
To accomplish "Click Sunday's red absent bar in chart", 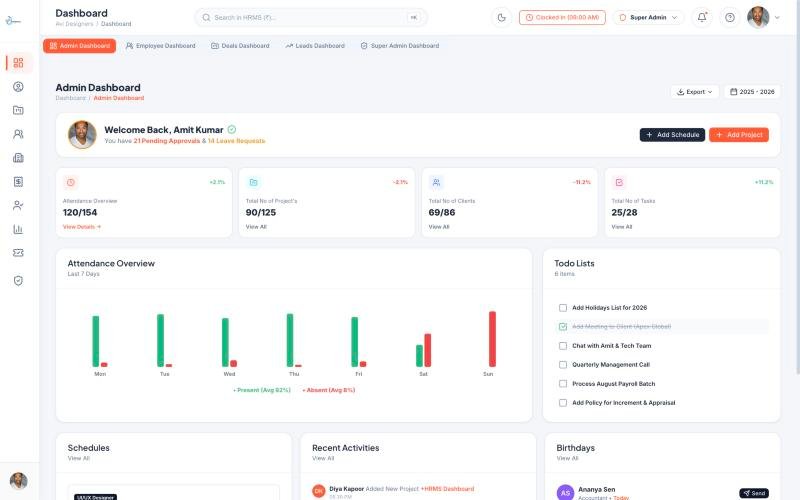I will click(492, 339).
